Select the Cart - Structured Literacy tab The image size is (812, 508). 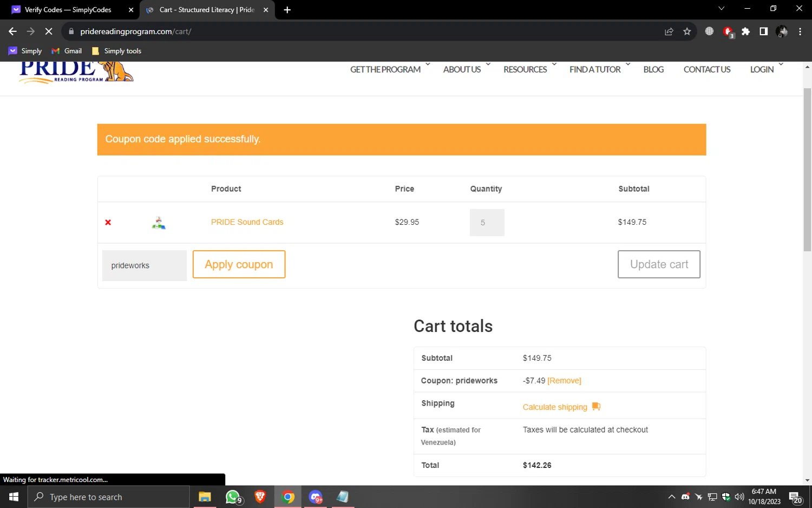pyautogui.click(x=207, y=10)
